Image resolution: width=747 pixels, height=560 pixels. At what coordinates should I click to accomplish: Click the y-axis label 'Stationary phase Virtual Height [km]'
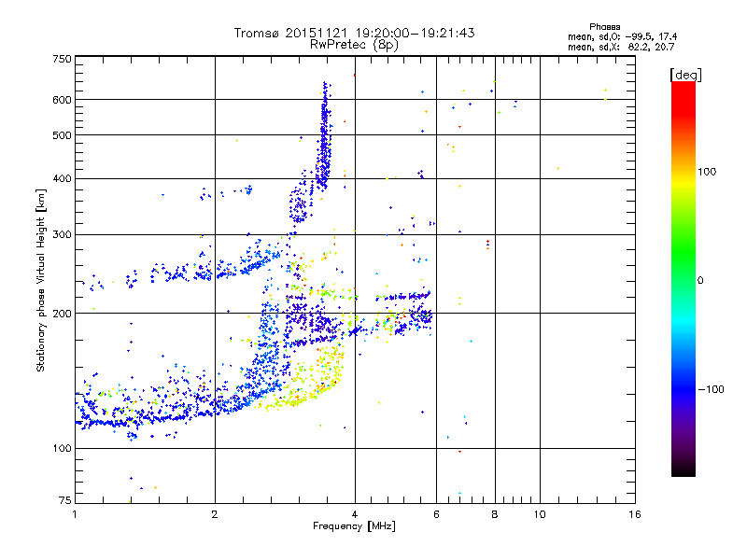[40, 280]
